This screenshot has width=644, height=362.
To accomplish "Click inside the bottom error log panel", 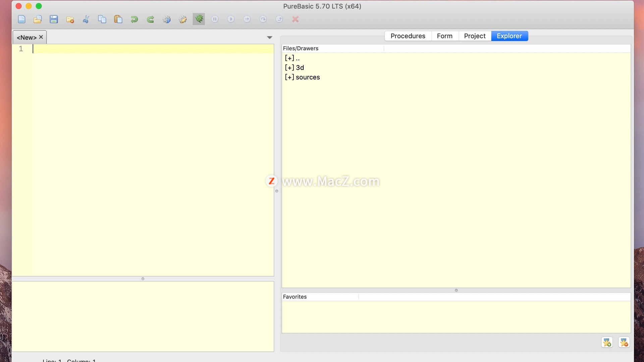I will [143, 316].
